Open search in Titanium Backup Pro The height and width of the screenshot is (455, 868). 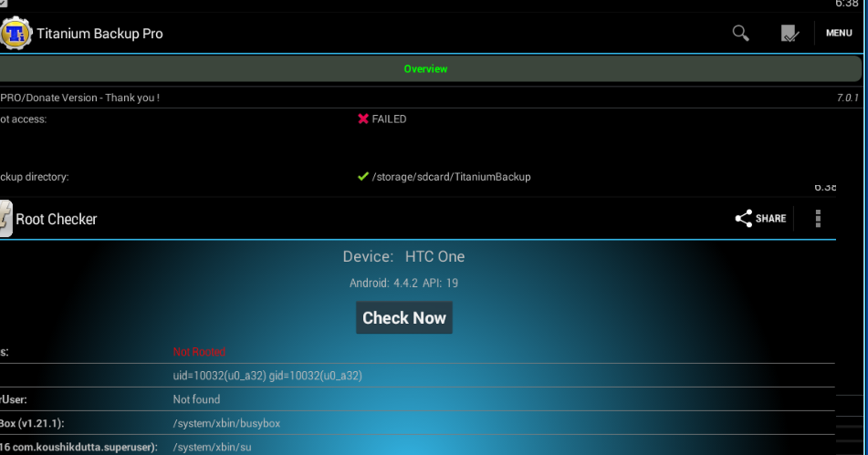tap(740, 33)
